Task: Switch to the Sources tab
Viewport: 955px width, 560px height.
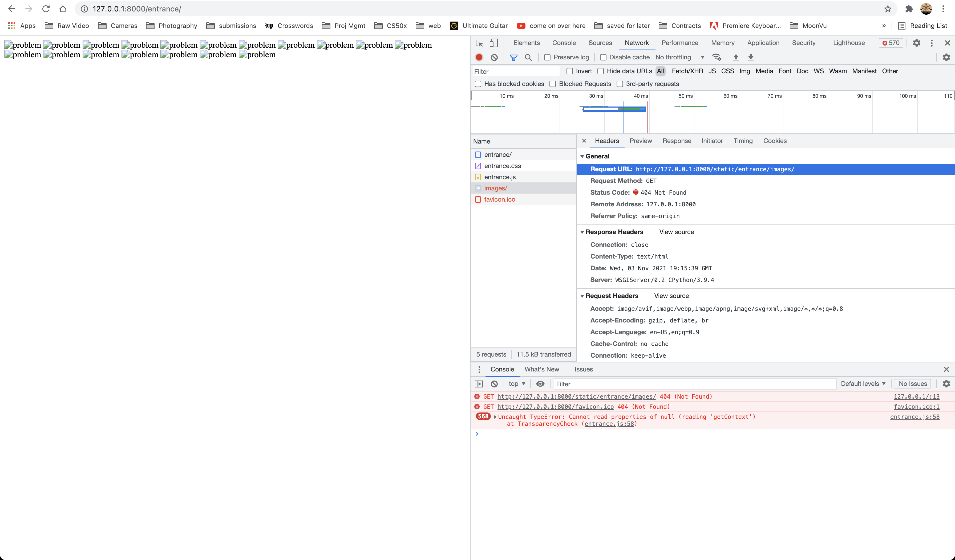Action: point(600,43)
